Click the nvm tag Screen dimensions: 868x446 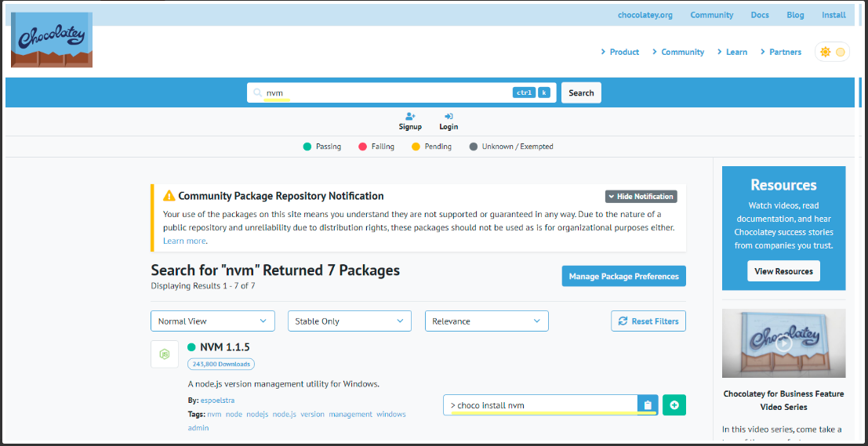pyautogui.click(x=214, y=415)
